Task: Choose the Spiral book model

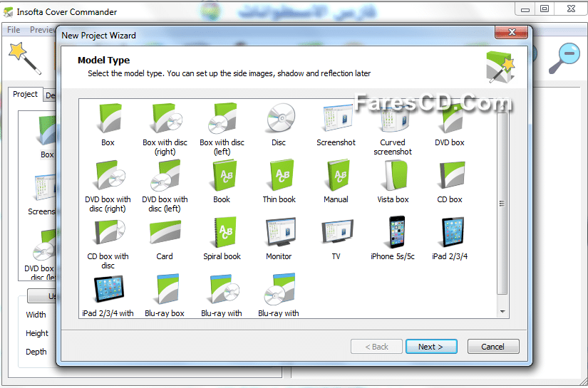Action: click(222, 239)
